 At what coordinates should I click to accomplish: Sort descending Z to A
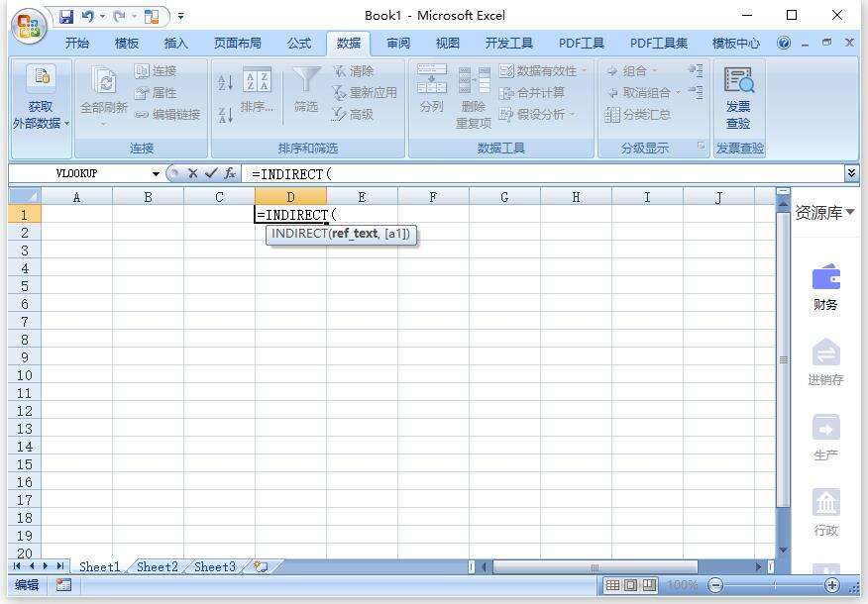click(x=225, y=115)
